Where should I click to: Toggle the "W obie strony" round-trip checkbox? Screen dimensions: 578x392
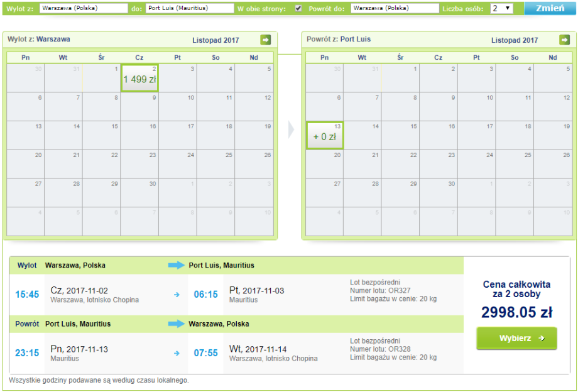[x=298, y=9]
